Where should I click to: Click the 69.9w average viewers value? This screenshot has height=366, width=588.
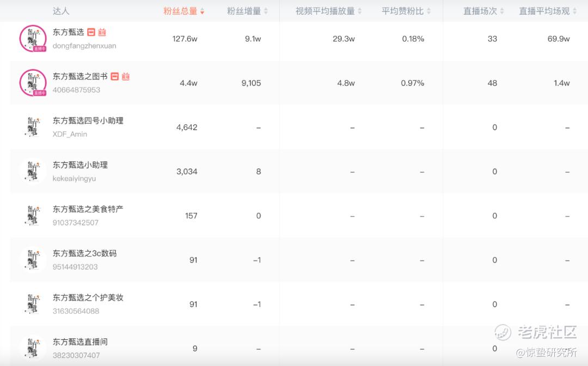click(x=559, y=39)
